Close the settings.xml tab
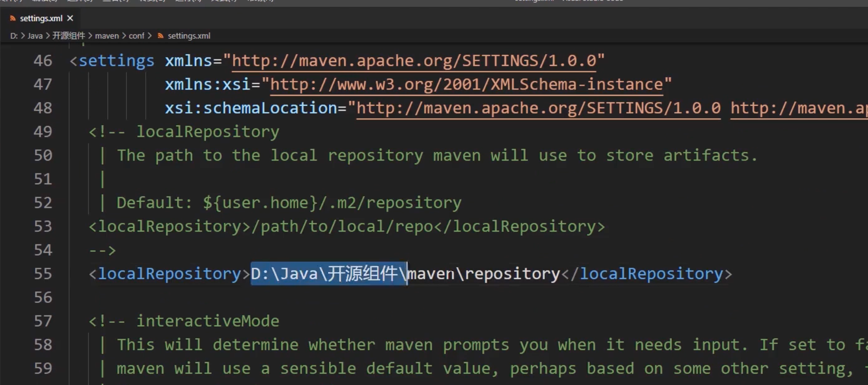 [x=70, y=18]
